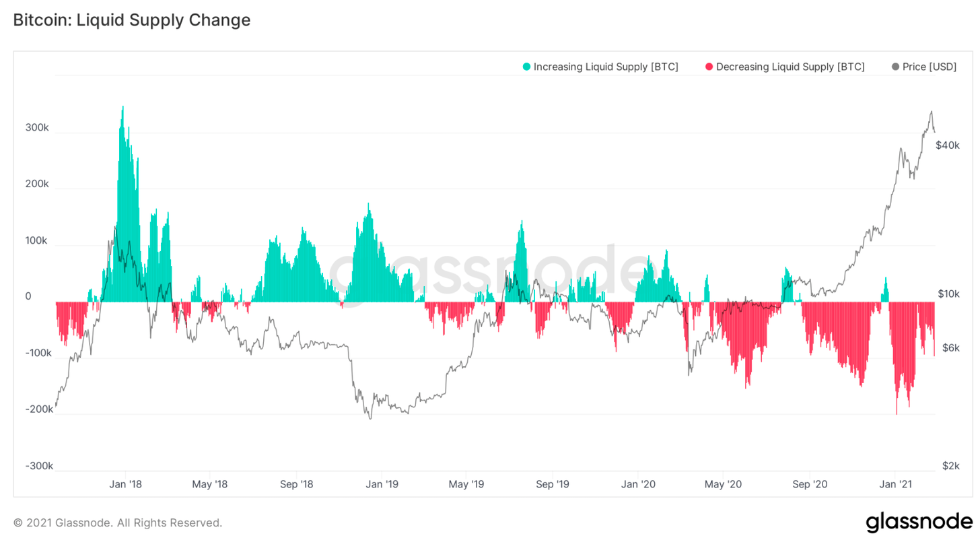980x542 pixels.
Task: Toggle the Increasing Liquid Supply [BTC] series label
Action: [x=606, y=67]
